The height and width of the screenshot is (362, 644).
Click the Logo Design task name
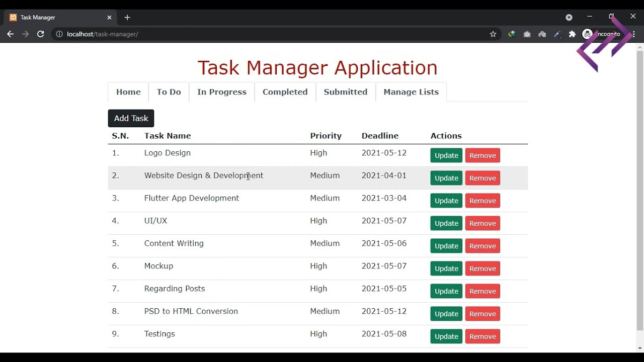168,153
